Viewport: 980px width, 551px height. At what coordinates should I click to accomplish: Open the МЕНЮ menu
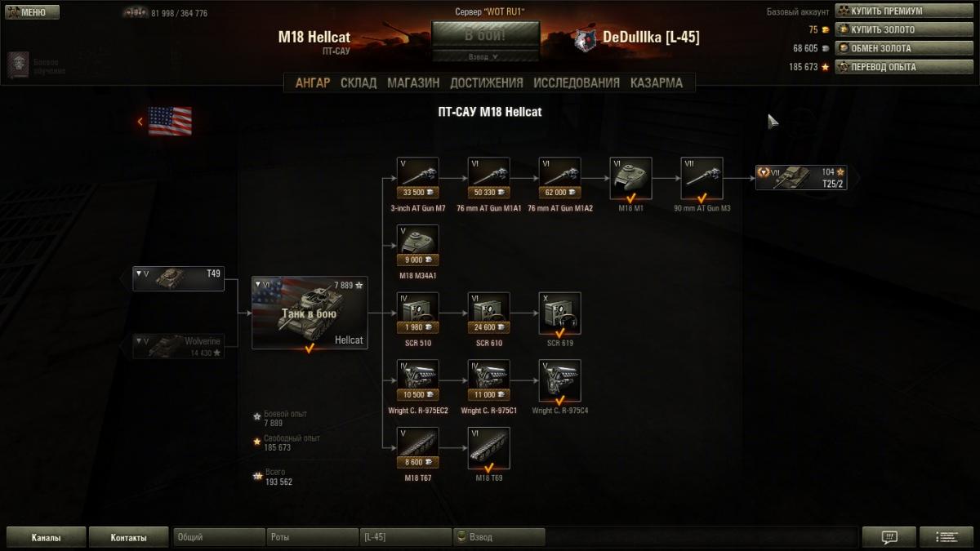pos(32,12)
